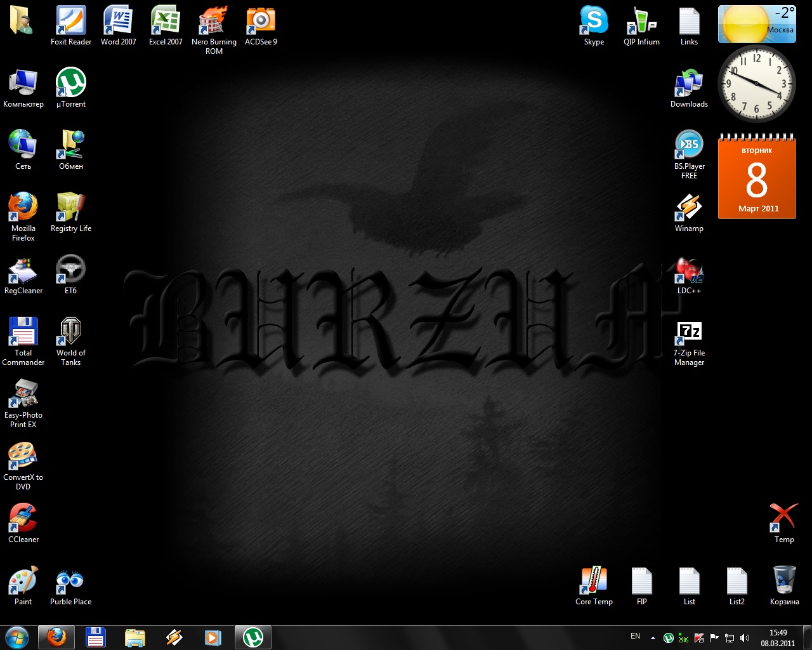
Task: Click the Nero Burning ROM shortcut
Action: coord(214,30)
